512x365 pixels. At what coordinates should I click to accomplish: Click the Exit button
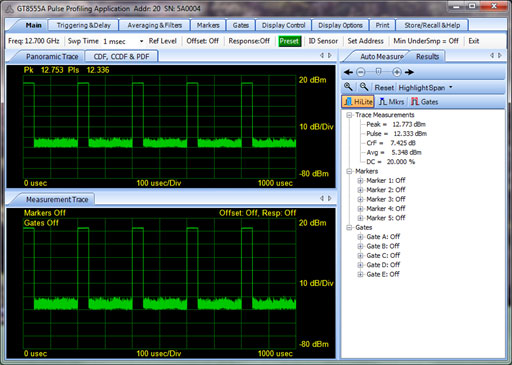pos(474,41)
